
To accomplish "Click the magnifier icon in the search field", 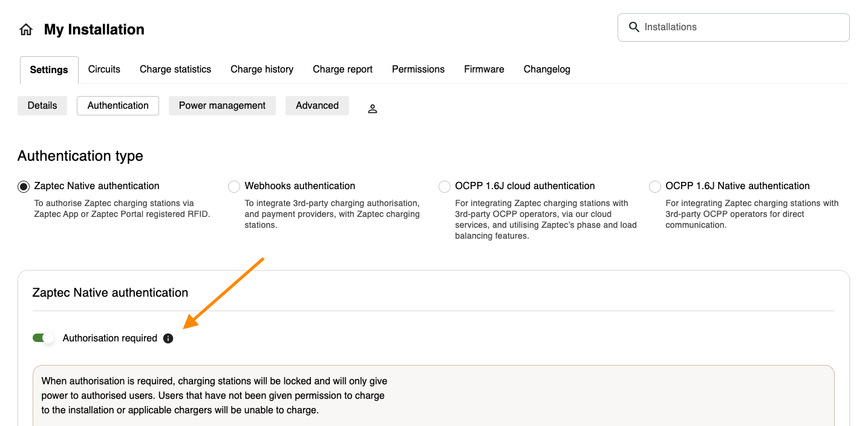I will tap(633, 27).
